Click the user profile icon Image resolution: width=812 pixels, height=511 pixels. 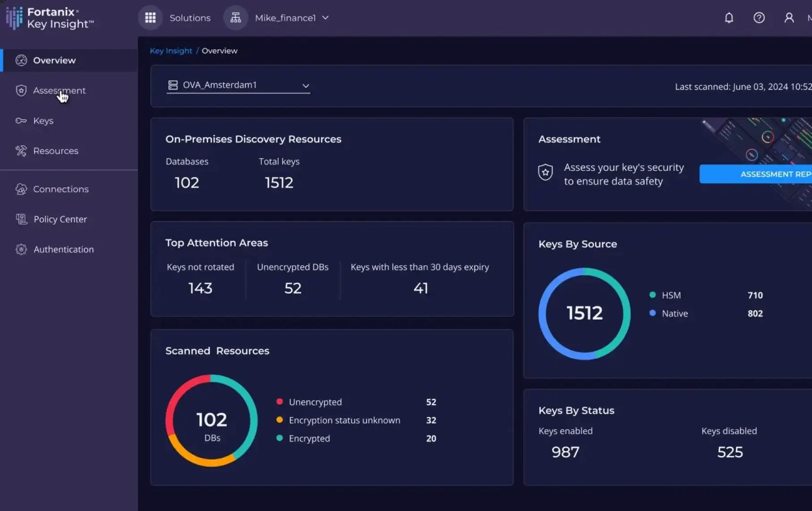click(789, 18)
